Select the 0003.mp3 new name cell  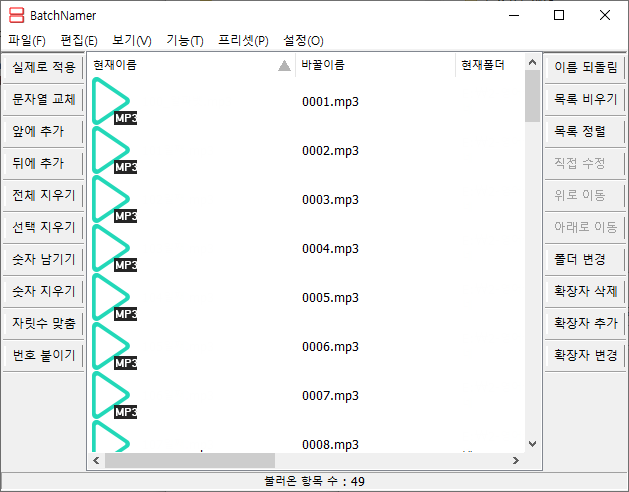pyautogui.click(x=330, y=200)
